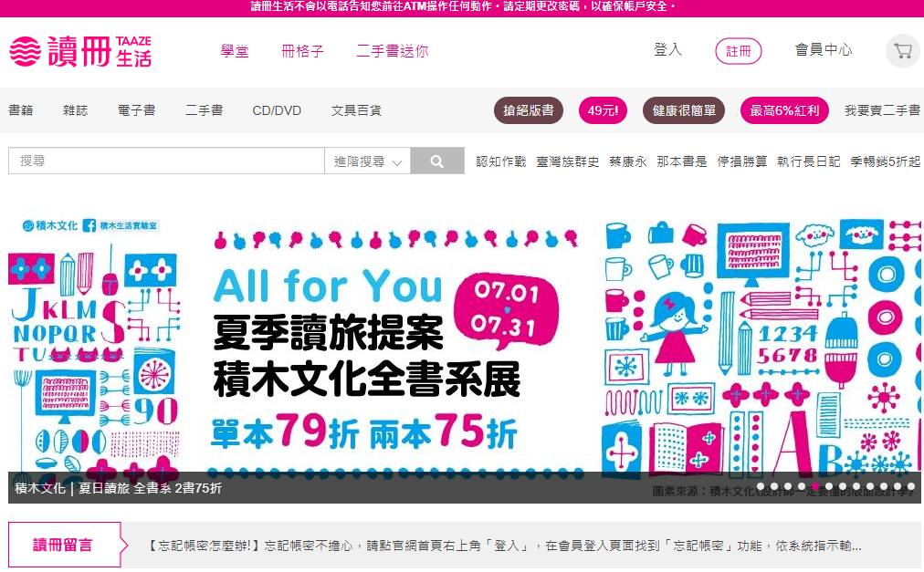Open the CD/DVD category

point(277,110)
